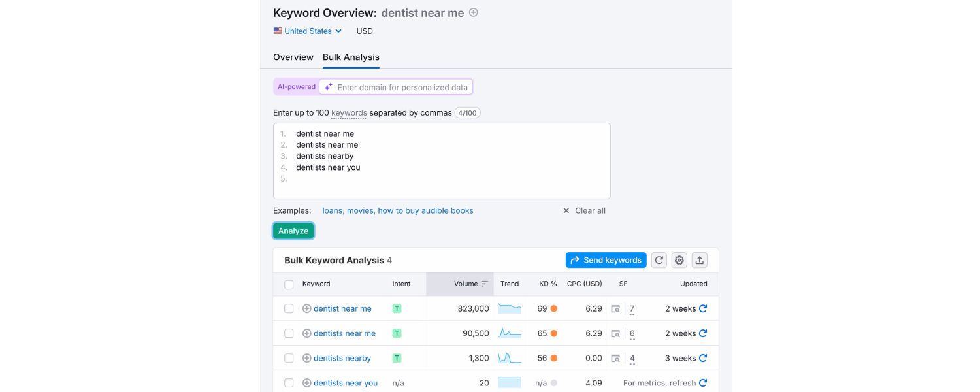Click the Send keywords button

click(606, 259)
